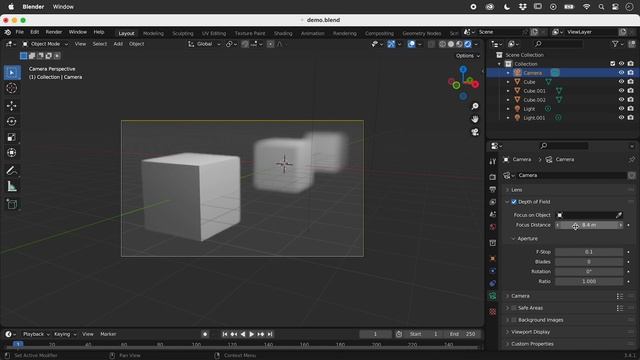The height and width of the screenshot is (360, 640).
Task: Jump to the timeline start frame
Action: click(224, 334)
